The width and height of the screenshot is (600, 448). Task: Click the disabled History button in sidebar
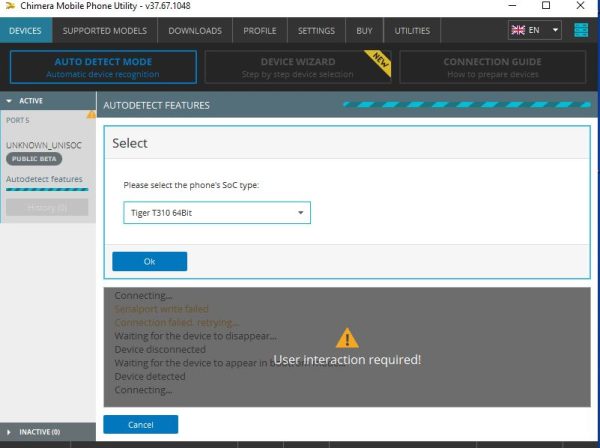click(x=47, y=207)
